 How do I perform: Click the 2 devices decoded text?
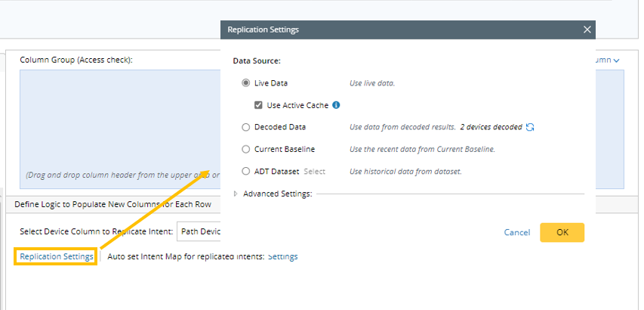click(491, 127)
